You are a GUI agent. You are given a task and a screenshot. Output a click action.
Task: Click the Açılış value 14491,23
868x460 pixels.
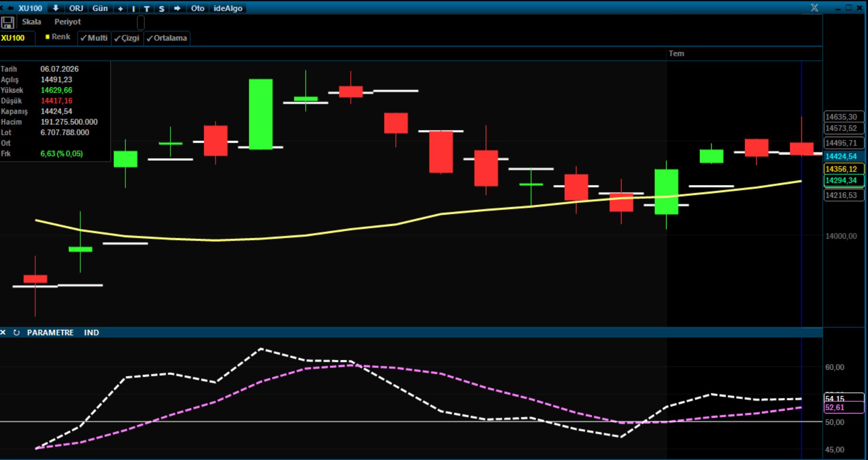tap(56, 79)
